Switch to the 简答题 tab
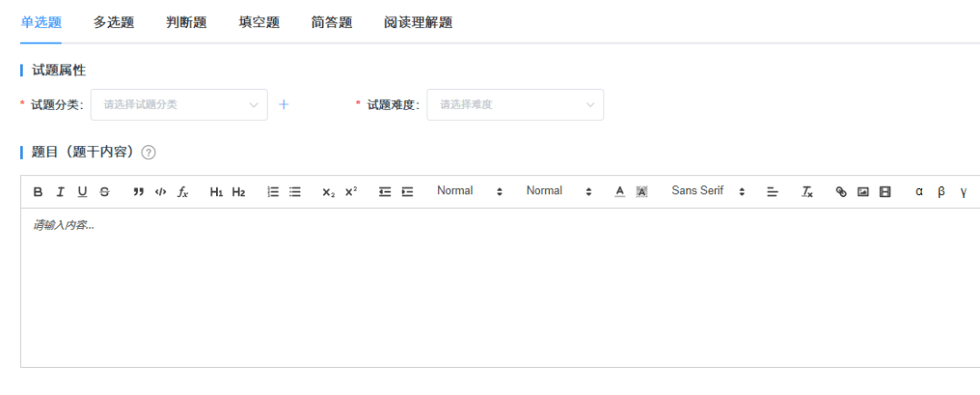980x395 pixels. 332,23
